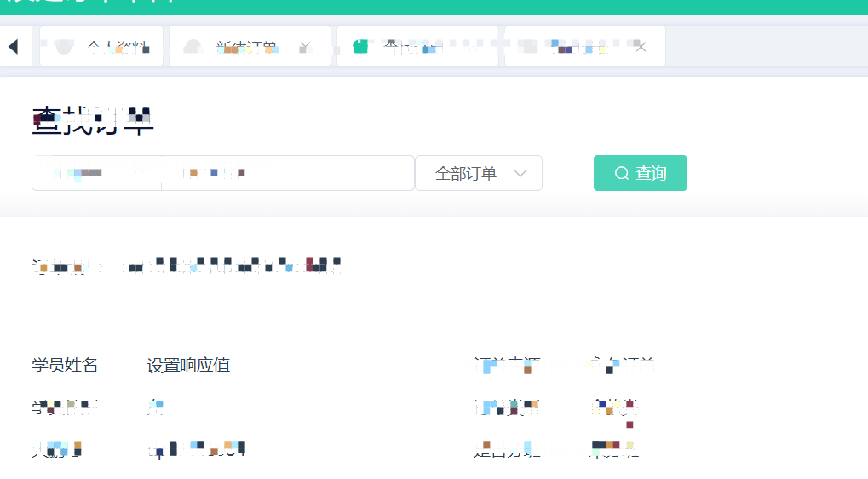This screenshot has width=868, height=479.
Task: Switch to the 新建订单 tab
Action: [x=245, y=47]
